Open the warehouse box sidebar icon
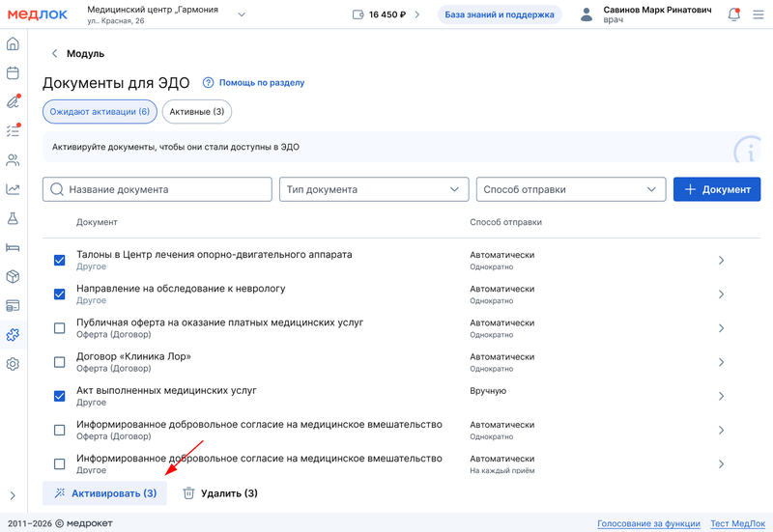773x532 pixels. pyautogui.click(x=13, y=276)
